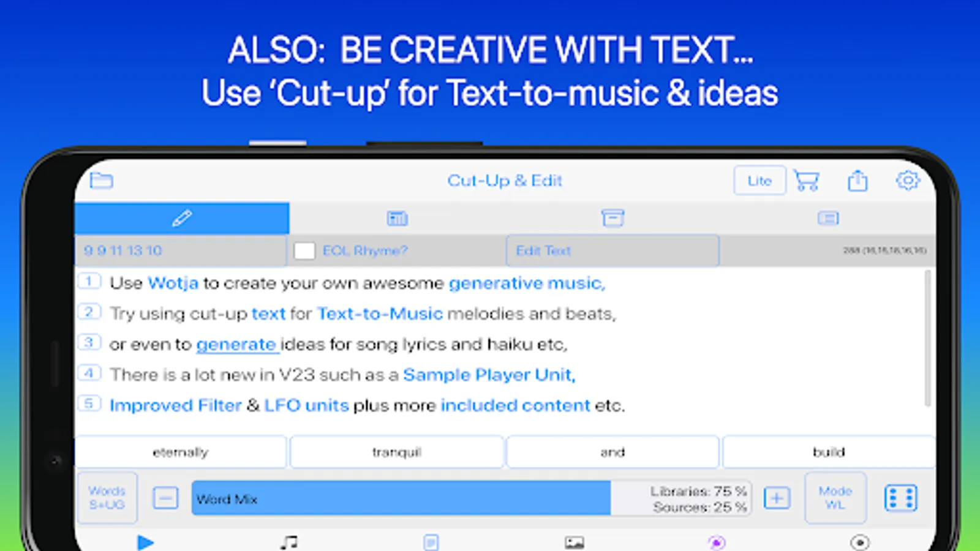Select line number 2 box

tap(89, 312)
